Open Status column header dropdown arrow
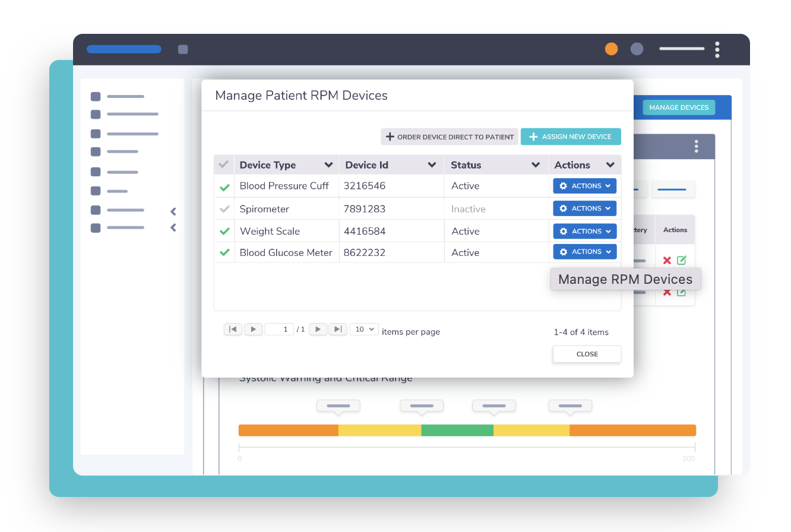This screenshot has height=532, width=791. tap(536, 165)
